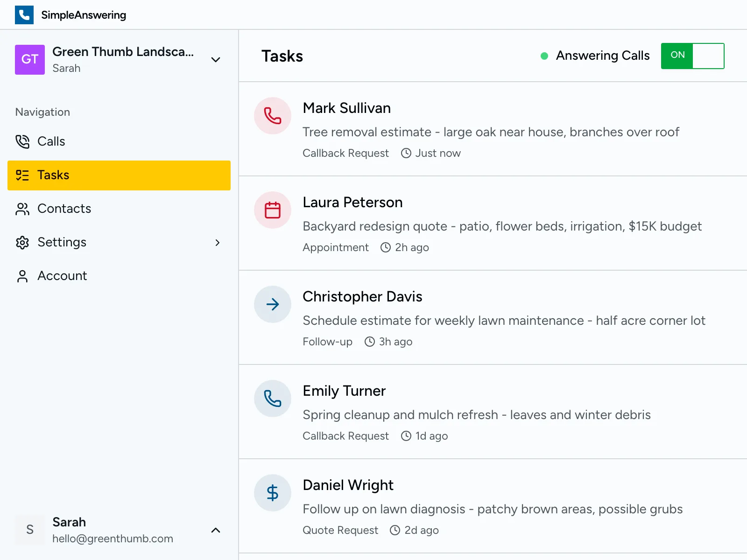Open the Account page from sidebar
The image size is (747, 560).
coord(62,276)
